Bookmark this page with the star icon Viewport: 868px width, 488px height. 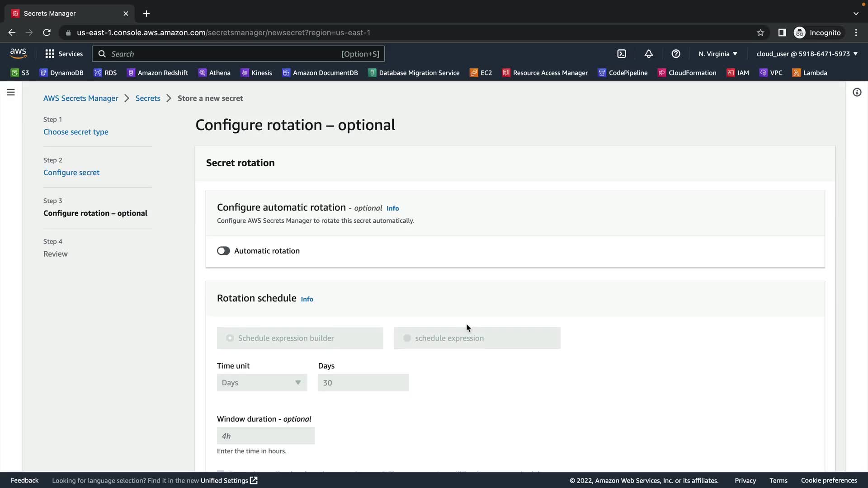[x=760, y=33]
